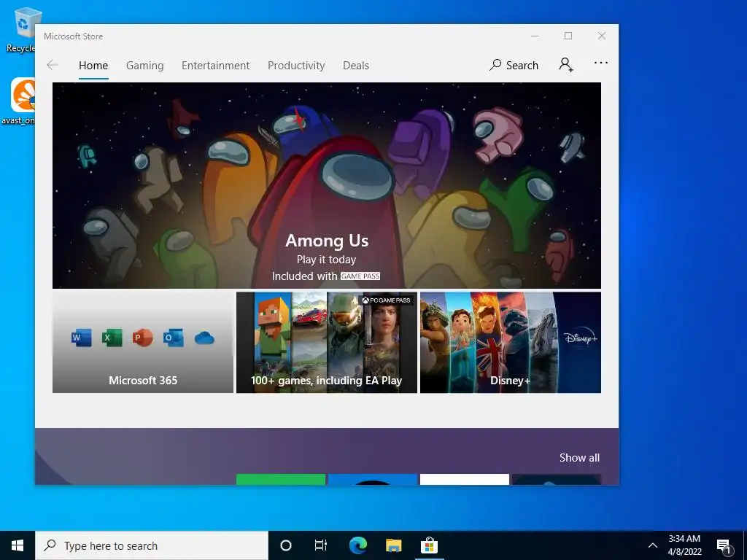Screen dimensions: 747x560
Task: Open Search in Microsoft Store
Action: pyautogui.click(x=514, y=65)
